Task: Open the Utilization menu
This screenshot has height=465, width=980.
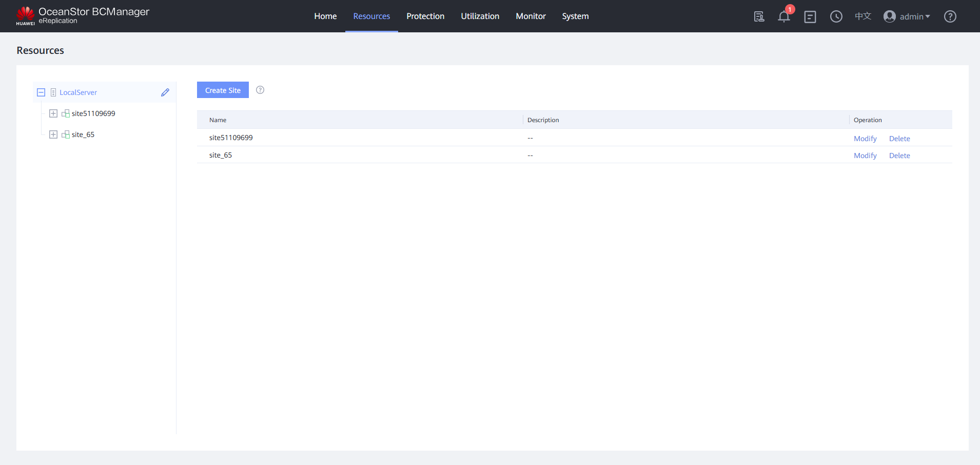Action: pyautogui.click(x=480, y=16)
